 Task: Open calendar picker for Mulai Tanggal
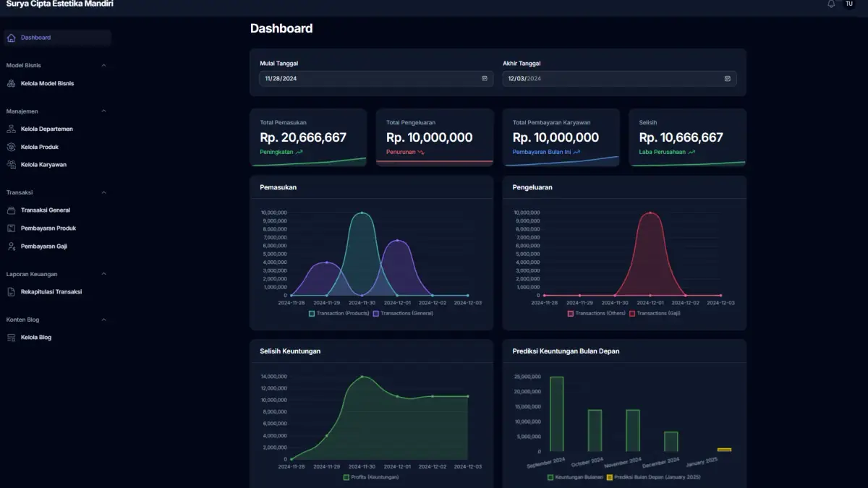[x=485, y=78]
